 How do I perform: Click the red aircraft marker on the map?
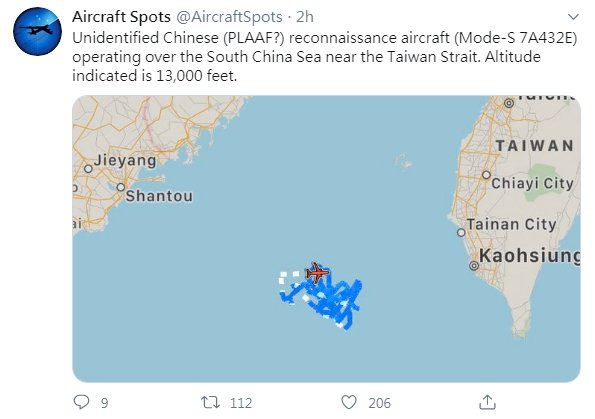(317, 273)
